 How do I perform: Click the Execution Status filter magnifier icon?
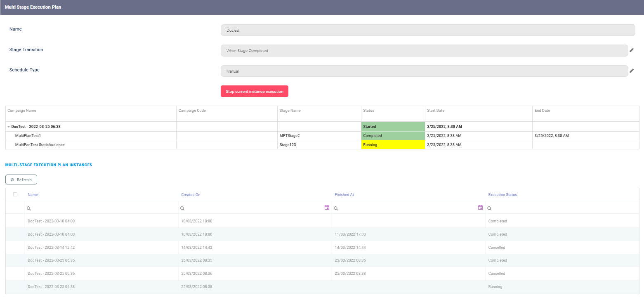click(489, 208)
